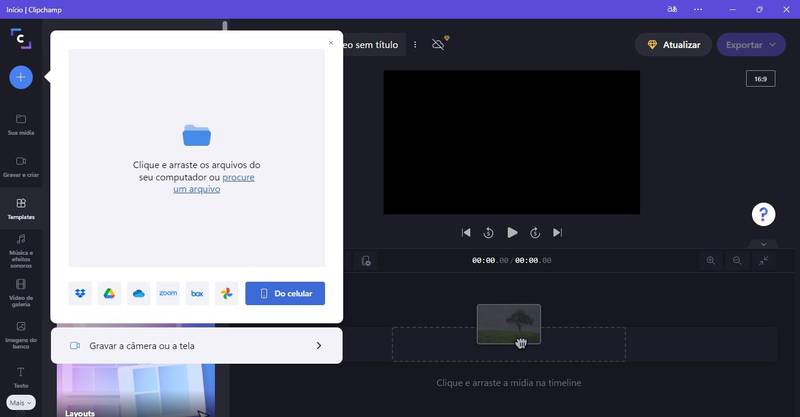
Task: Open the Vídeo de galeria tab
Action: point(21,293)
